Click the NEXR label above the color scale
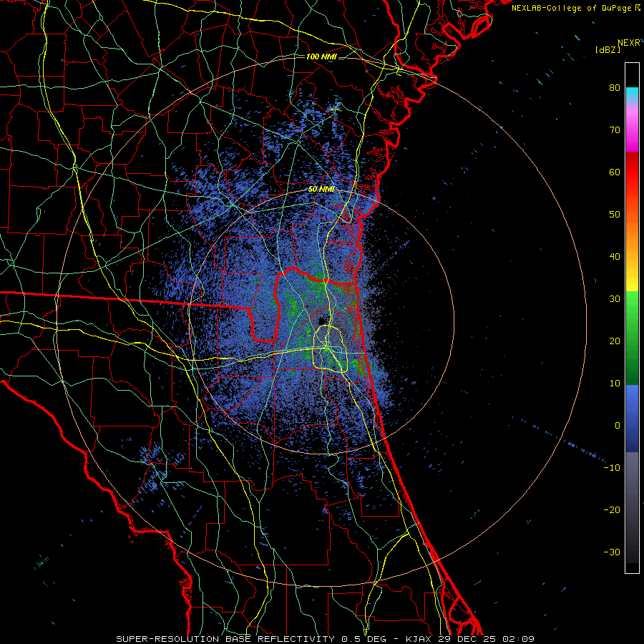Screen dimensions: 644x644 628,43
